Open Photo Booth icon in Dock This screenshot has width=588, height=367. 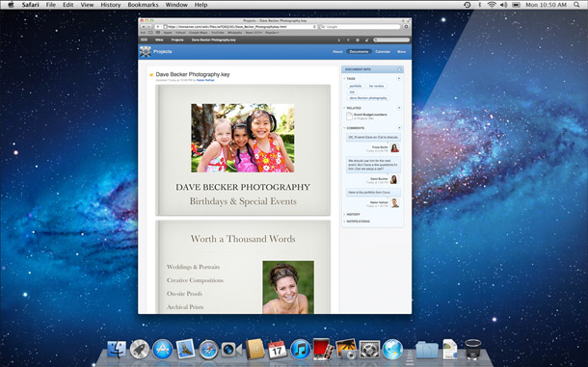pyautogui.click(x=323, y=349)
